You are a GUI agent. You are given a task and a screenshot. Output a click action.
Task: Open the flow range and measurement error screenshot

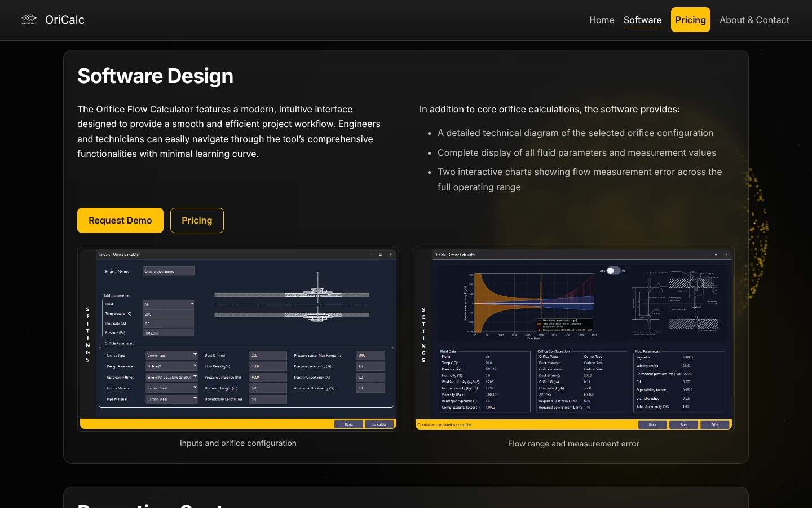tap(573, 339)
